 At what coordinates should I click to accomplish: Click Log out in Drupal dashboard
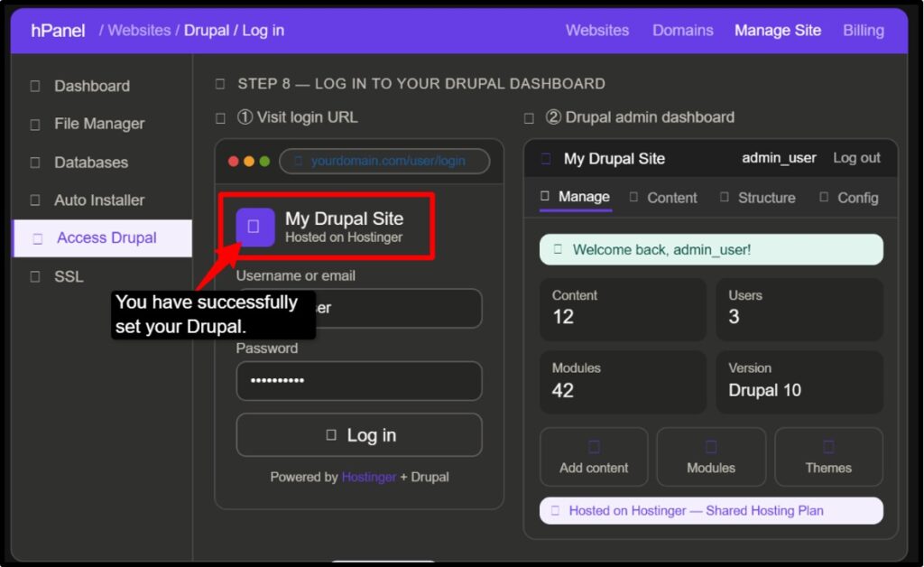856,158
